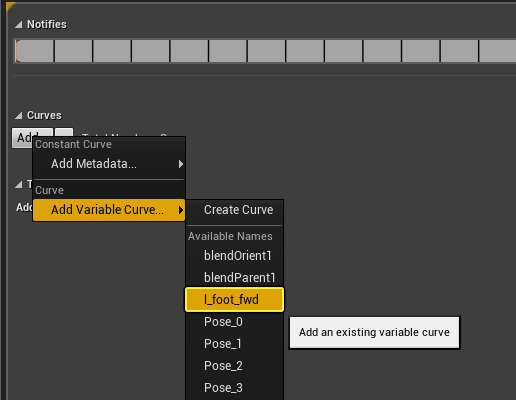516x400 pixels.
Task: Choose Create Curve in the submenu
Action: pyautogui.click(x=235, y=210)
